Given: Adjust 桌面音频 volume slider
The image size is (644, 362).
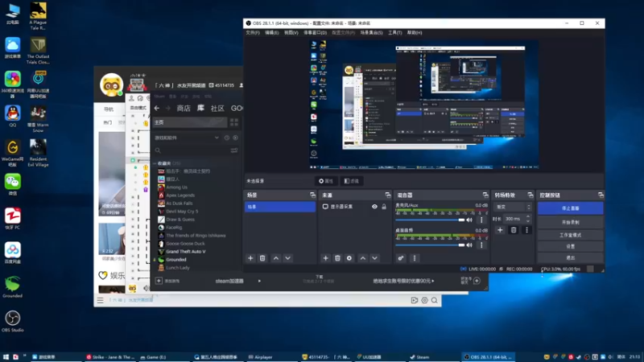Looking at the screenshot, I should (430, 245).
